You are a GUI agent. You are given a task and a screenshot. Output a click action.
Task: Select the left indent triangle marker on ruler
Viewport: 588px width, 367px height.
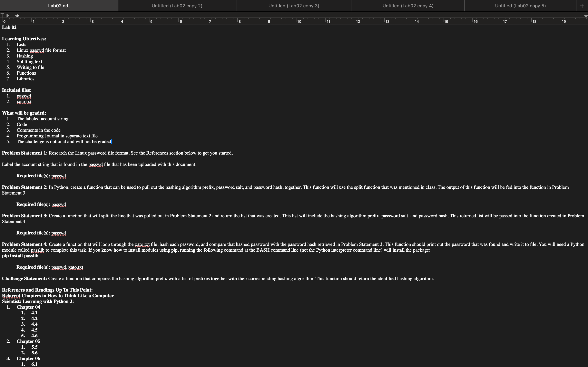click(x=8, y=15)
